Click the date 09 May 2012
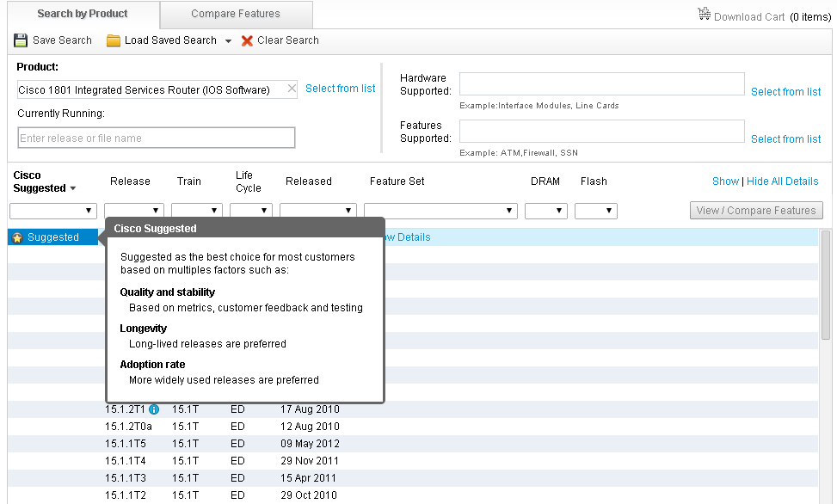The image size is (837, 504). [310, 444]
